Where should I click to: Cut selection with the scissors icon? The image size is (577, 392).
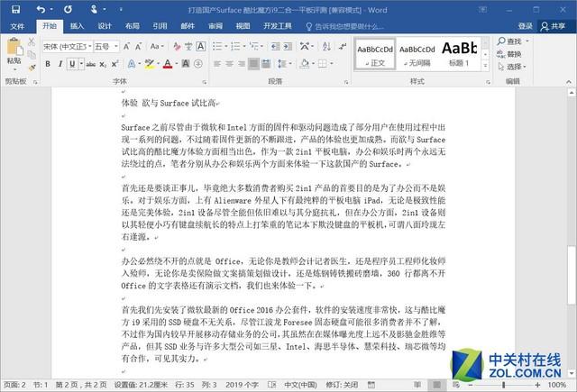pyautogui.click(x=32, y=41)
